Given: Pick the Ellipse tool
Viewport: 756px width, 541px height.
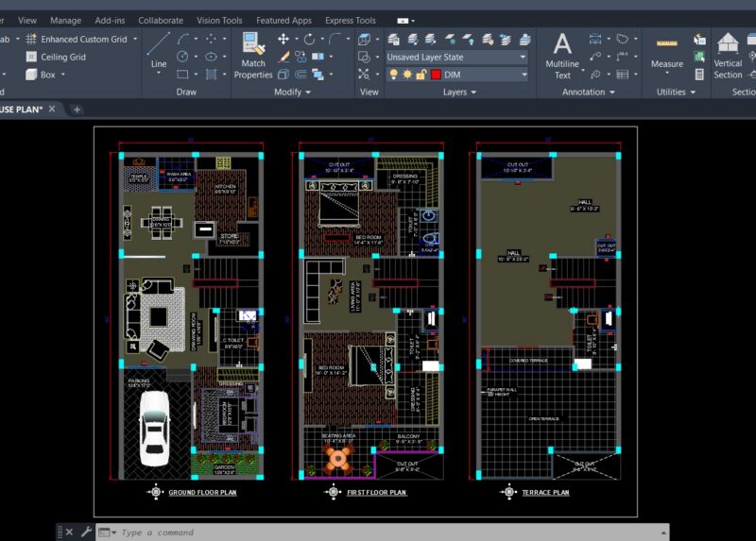Looking at the screenshot, I should pos(211,57).
